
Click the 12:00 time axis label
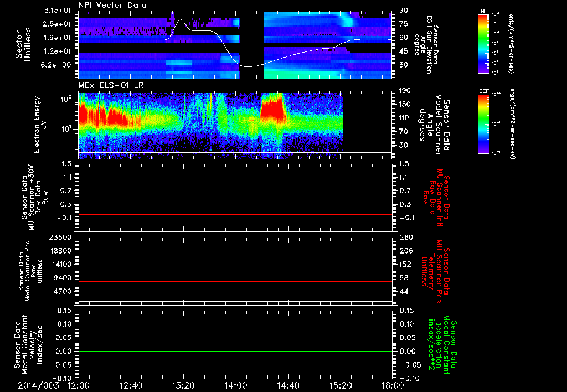(79, 385)
